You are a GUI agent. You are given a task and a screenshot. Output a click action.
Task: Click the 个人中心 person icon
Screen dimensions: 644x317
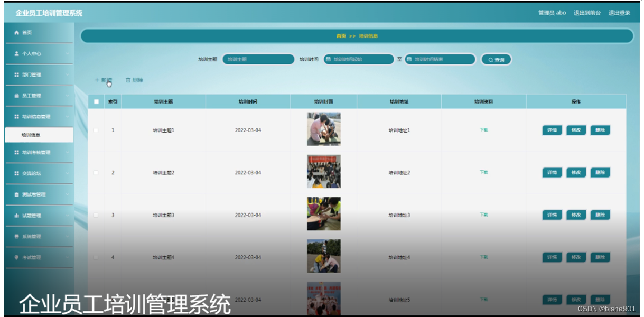(16, 54)
